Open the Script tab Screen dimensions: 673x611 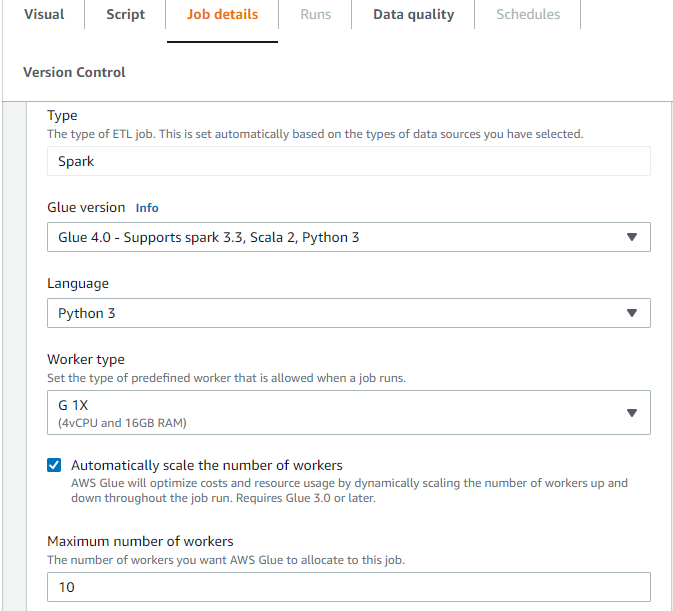(125, 15)
